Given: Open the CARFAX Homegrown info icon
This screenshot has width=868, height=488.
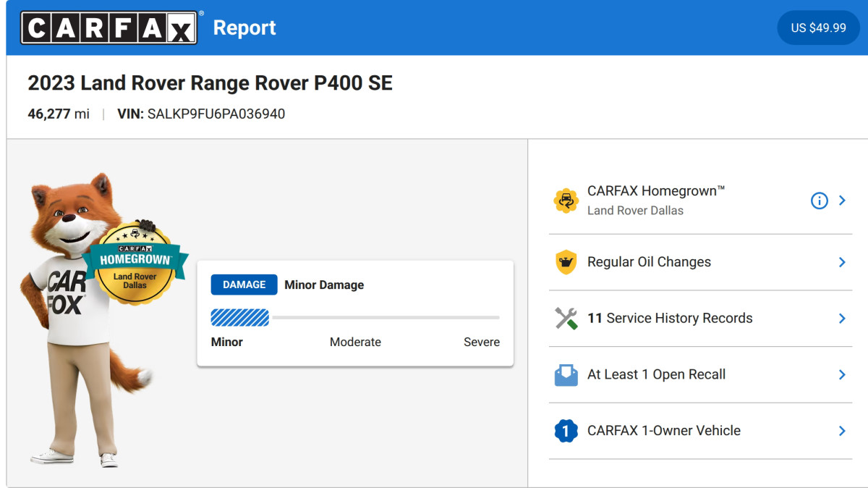Looking at the screenshot, I should click(x=819, y=201).
